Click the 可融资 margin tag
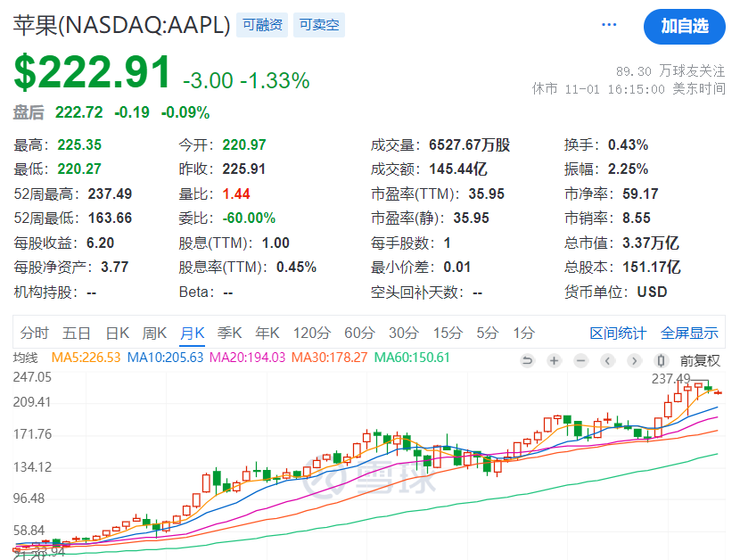Screen dimensions: 740x560 pyautogui.click(x=263, y=25)
